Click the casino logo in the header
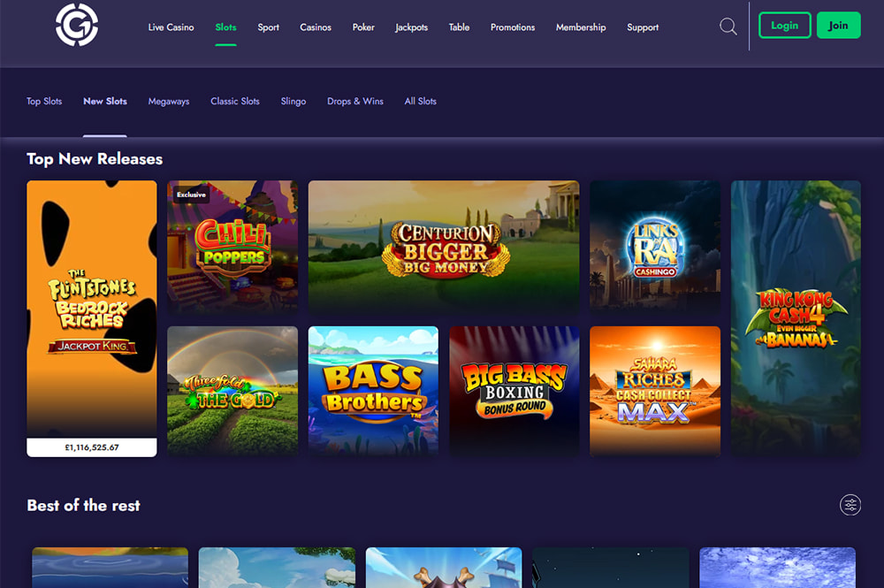This screenshot has height=588, width=884. pyautogui.click(x=77, y=26)
